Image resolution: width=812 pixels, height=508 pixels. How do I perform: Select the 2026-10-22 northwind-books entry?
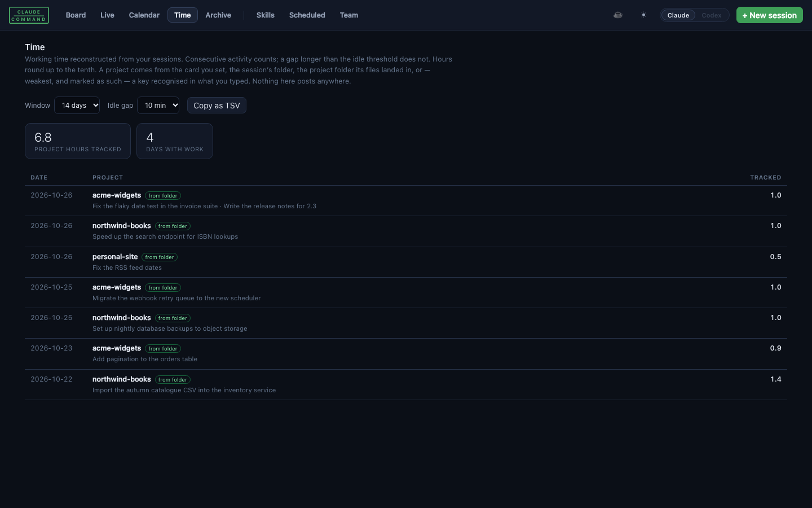(406, 384)
